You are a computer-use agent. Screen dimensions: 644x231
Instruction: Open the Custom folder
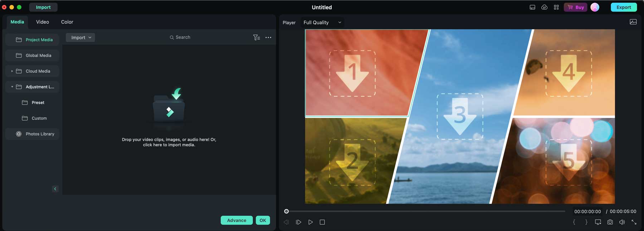[34, 118]
